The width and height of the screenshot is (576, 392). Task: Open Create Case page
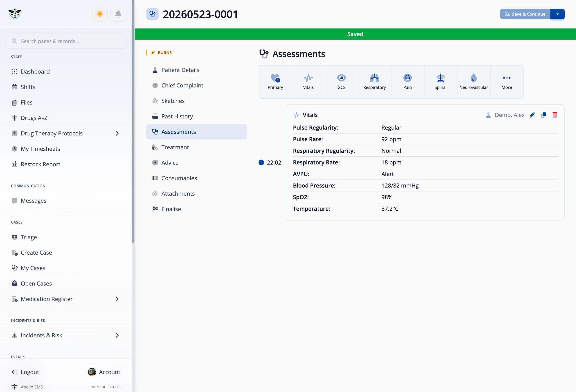click(66, 253)
